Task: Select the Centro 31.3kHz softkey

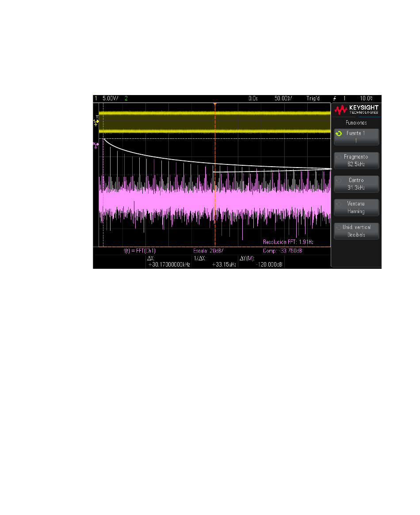Action: 356,184
